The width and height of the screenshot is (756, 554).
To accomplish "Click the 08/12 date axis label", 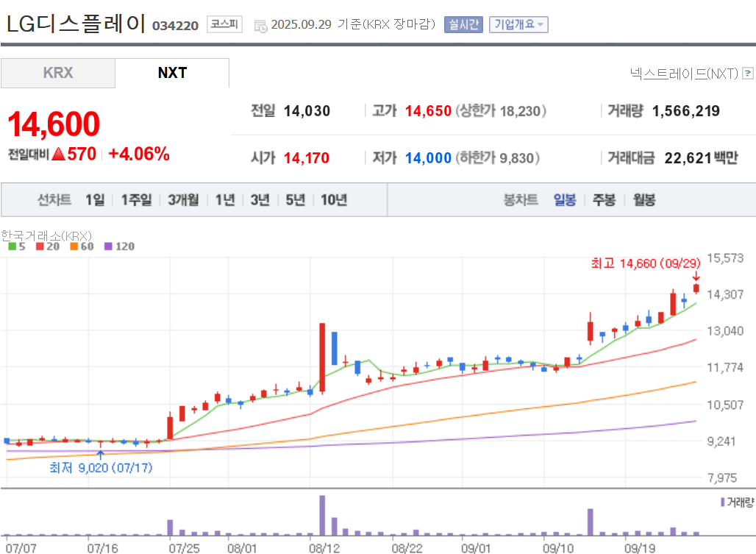I will [x=324, y=548].
